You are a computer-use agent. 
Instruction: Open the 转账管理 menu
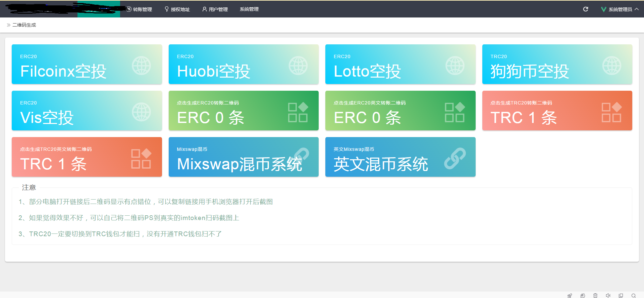point(139,9)
